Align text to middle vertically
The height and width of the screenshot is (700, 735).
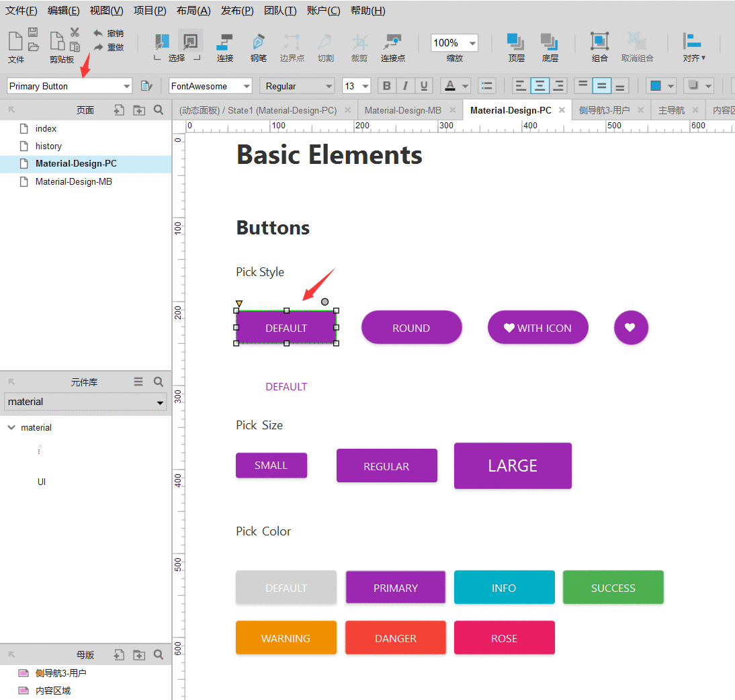pyautogui.click(x=601, y=86)
